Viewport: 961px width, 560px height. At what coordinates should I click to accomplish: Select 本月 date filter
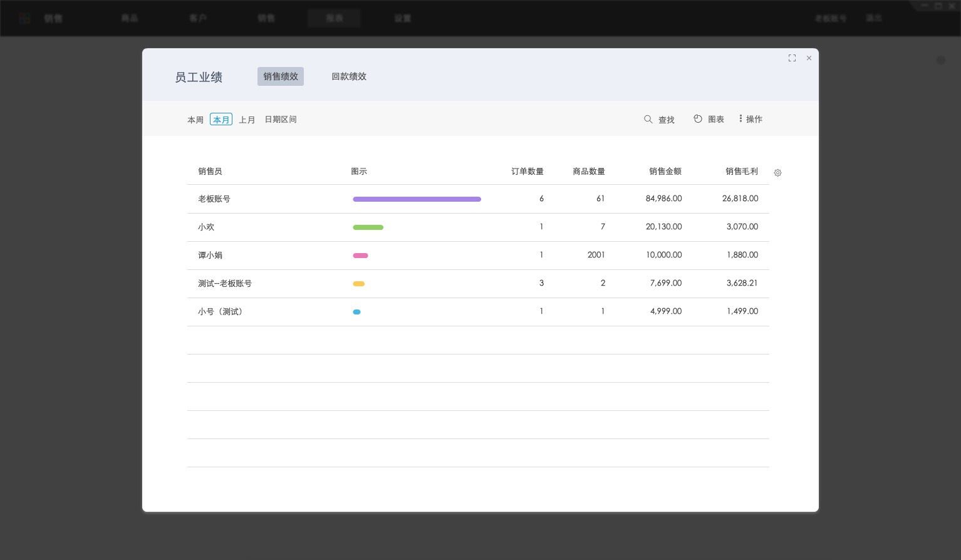click(x=221, y=120)
